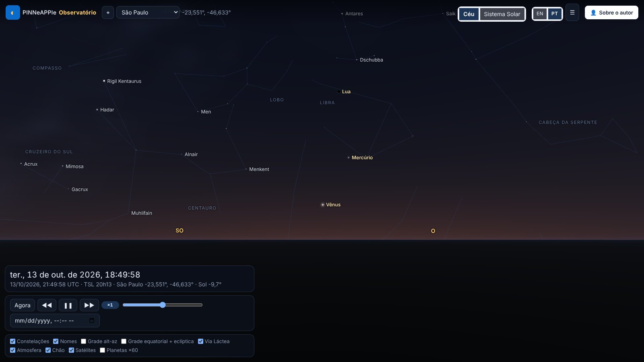Adjust the time speed slider handle

(163, 305)
